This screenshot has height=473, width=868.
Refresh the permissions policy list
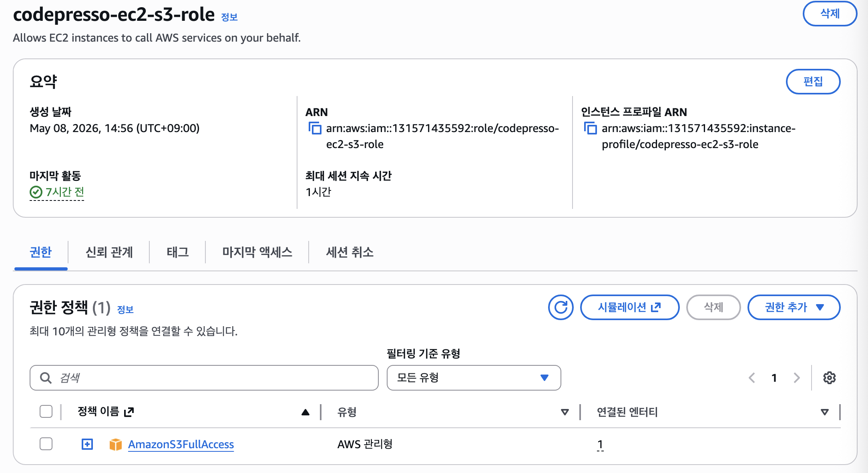pos(561,307)
